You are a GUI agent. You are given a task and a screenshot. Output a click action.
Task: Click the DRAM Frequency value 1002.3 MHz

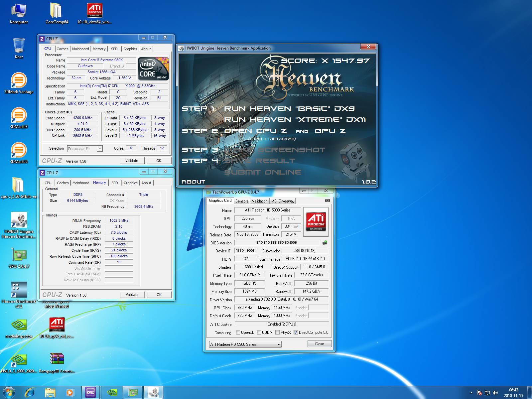click(119, 220)
